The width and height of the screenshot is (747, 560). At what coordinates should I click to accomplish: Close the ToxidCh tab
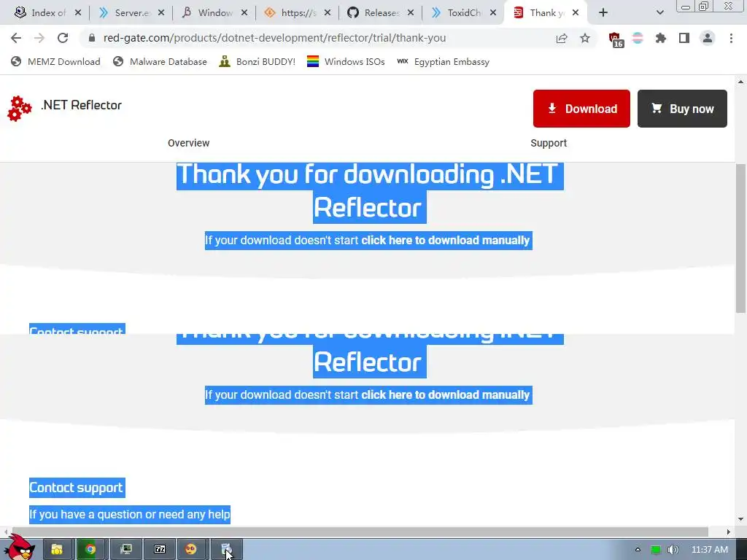pos(493,13)
